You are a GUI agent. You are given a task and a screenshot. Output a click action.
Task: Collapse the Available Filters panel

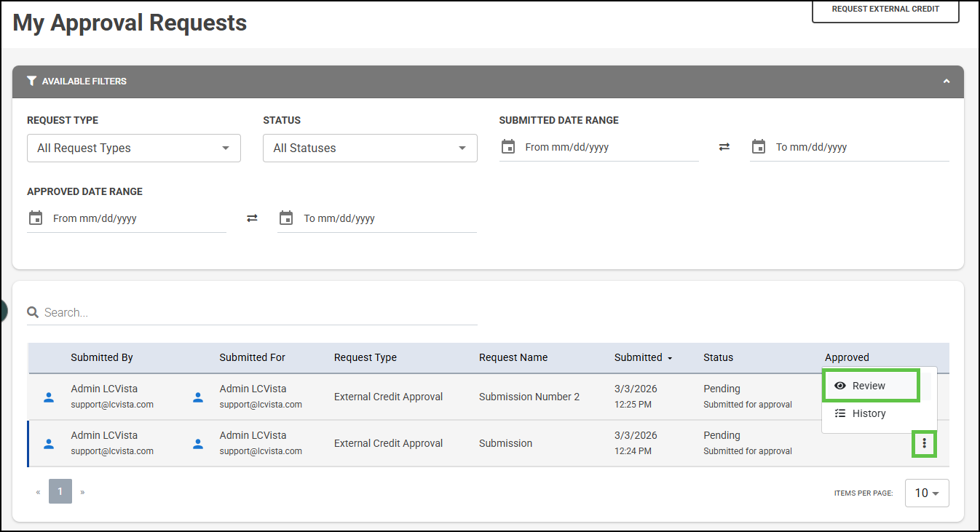click(x=946, y=82)
